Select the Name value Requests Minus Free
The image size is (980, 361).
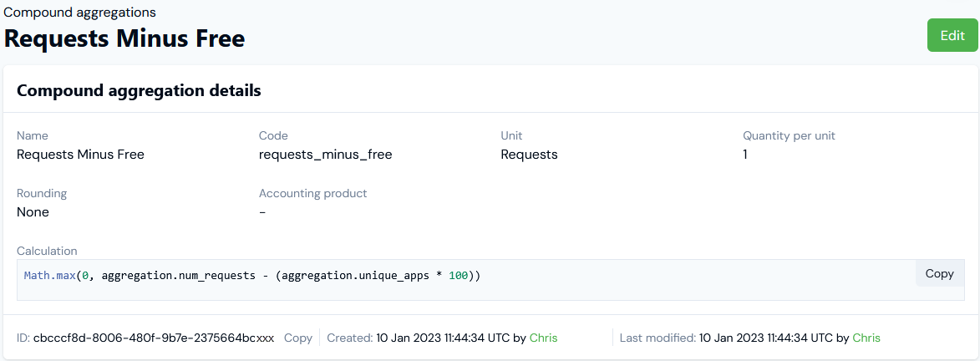coord(80,155)
